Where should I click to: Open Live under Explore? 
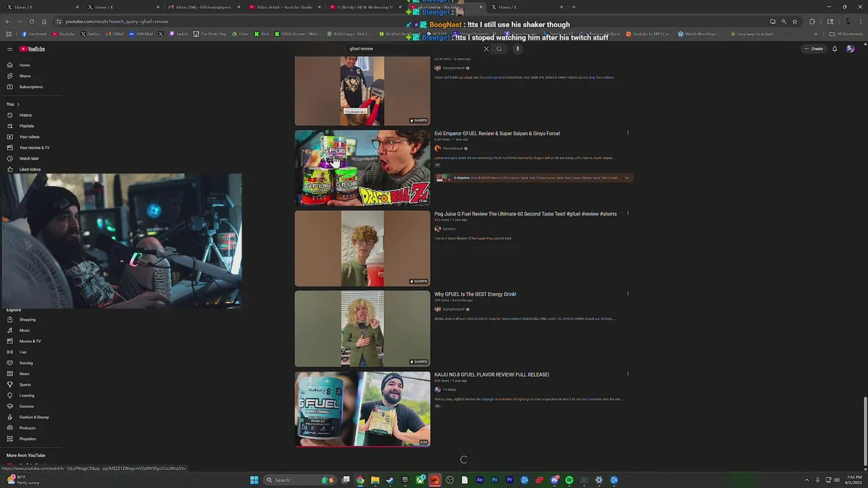tap(22, 352)
